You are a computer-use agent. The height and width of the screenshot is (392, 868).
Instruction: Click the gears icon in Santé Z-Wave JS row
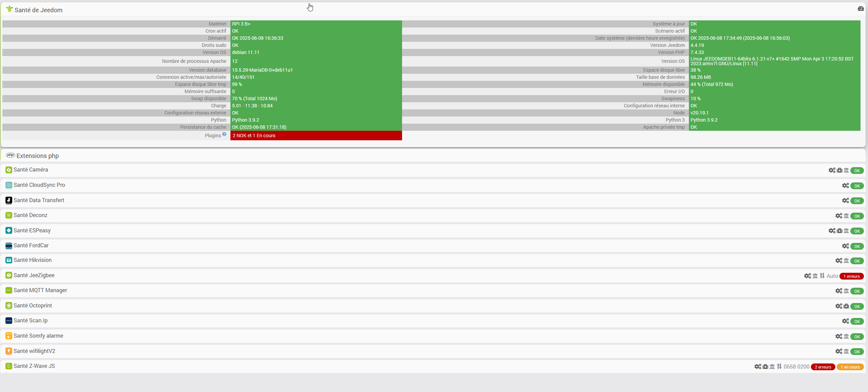(x=758, y=367)
